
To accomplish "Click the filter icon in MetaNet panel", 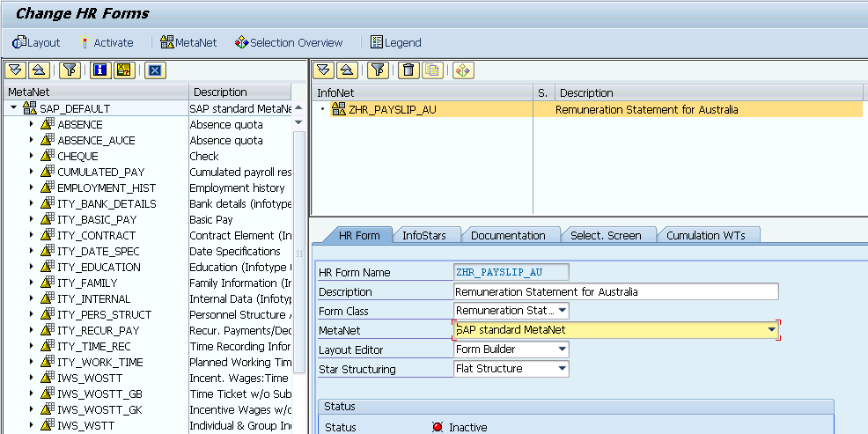I will pos(70,70).
